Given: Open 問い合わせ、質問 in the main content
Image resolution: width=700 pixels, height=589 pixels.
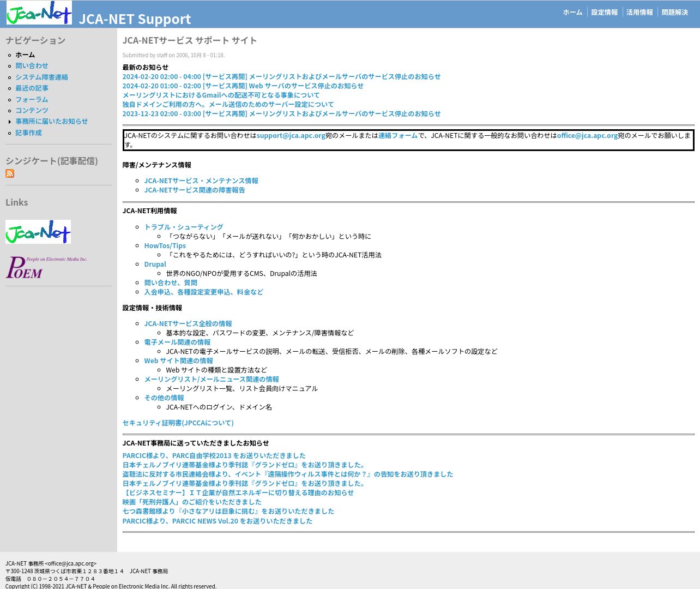Looking at the screenshot, I should 171,283.
